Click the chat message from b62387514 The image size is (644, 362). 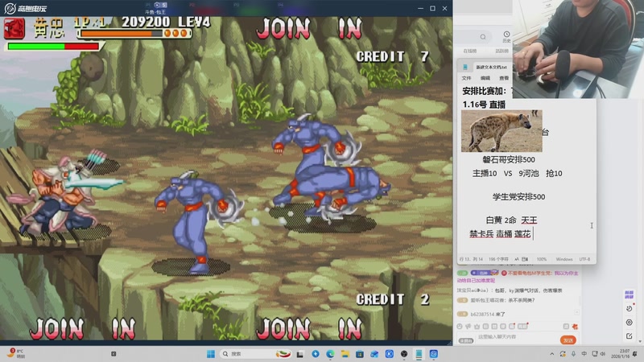[488, 314]
